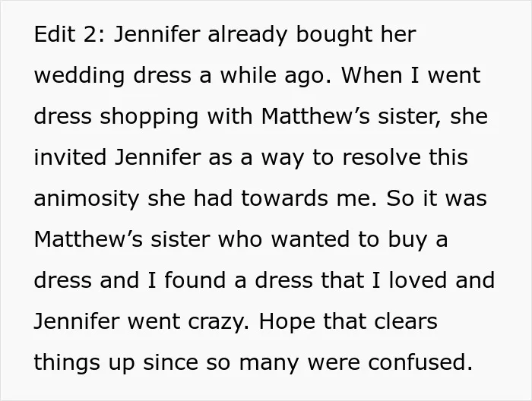Click the word "animosity"
The width and height of the screenshot is (532, 401).
coord(87,198)
